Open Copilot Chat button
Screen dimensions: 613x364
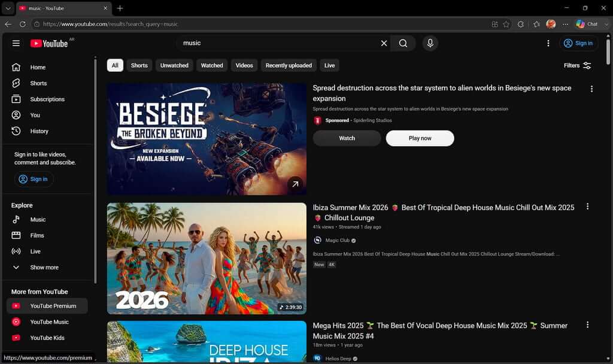click(x=587, y=24)
